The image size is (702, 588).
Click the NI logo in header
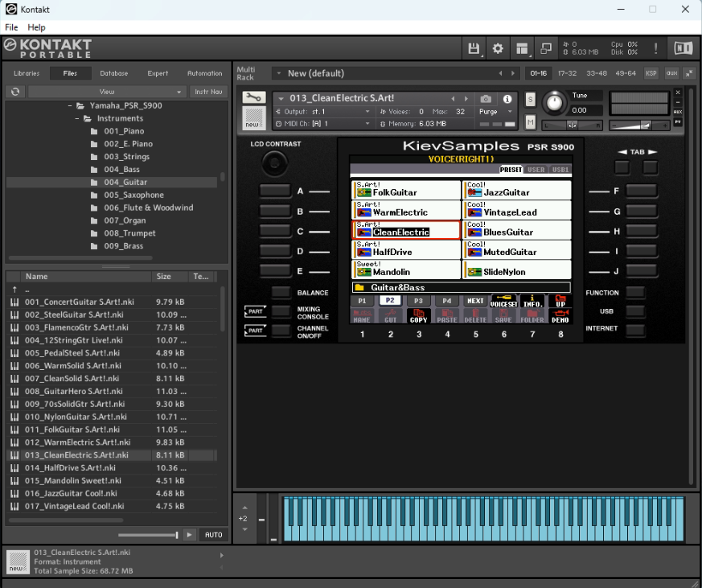[x=684, y=48]
